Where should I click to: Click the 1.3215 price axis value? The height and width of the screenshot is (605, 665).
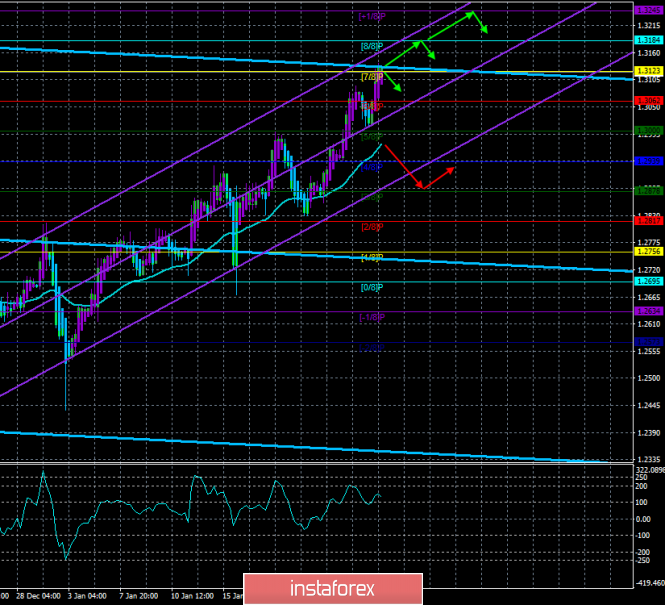(x=649, y=25)
